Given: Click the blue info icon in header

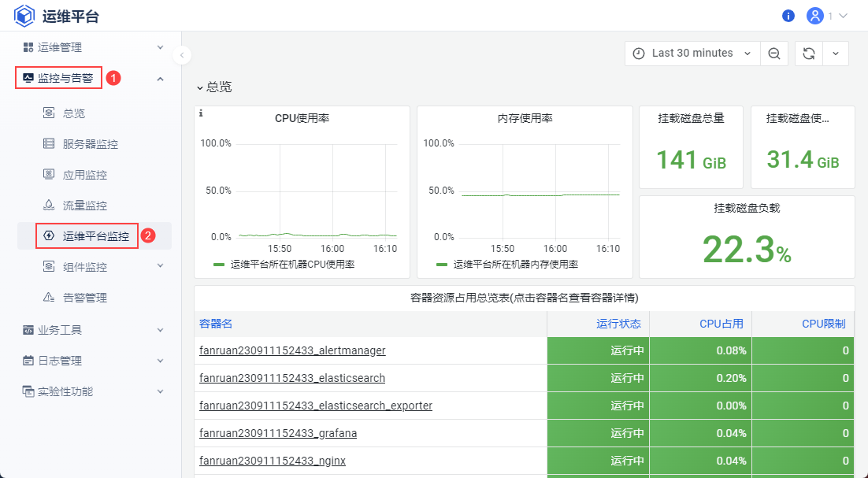Looking at the screenshot, I should click(x=788, y=16).
